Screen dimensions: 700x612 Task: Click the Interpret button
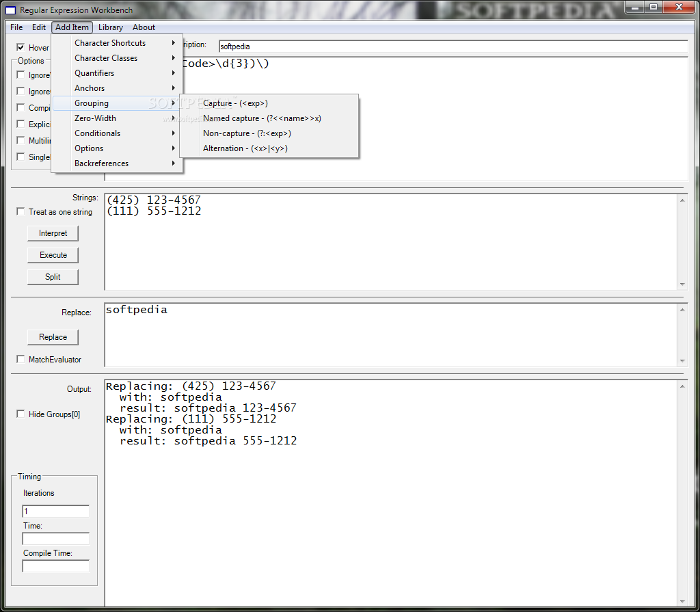coord(53,233)
